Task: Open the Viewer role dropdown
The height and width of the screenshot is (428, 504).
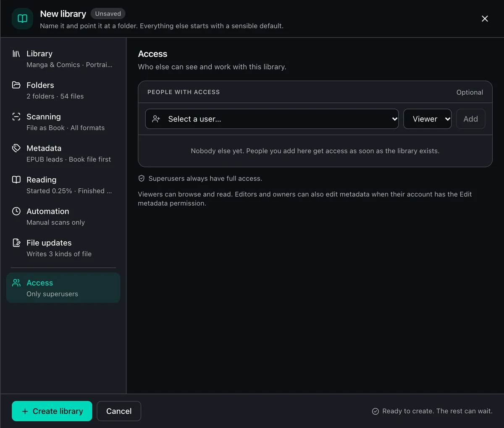Action: [x=428, y=119]
